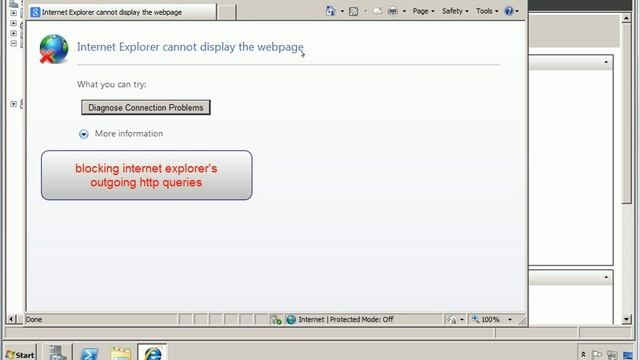Click the IE resize grip corner

click(522, 321)
